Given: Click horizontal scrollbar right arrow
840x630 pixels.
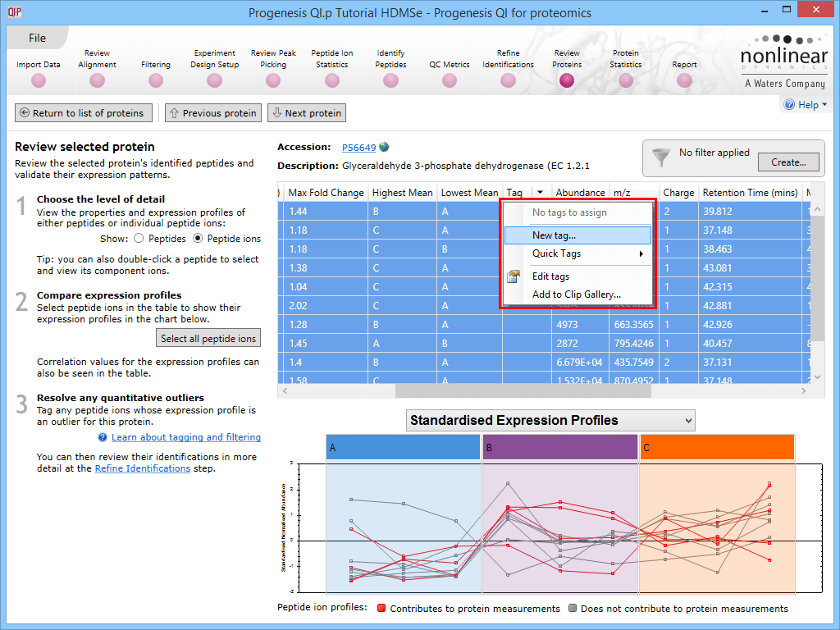Looking at the screenshot, I should pyautogui.click(x=803, y=391).
